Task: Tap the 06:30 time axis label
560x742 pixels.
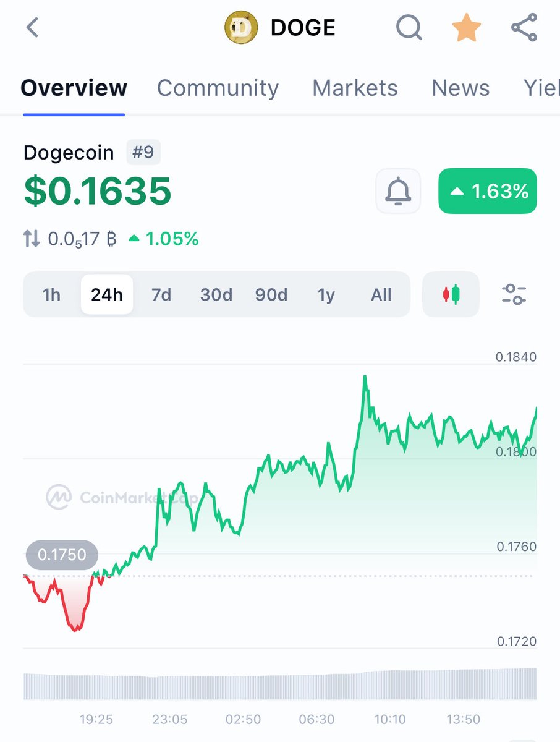Action: click(316, 720)
